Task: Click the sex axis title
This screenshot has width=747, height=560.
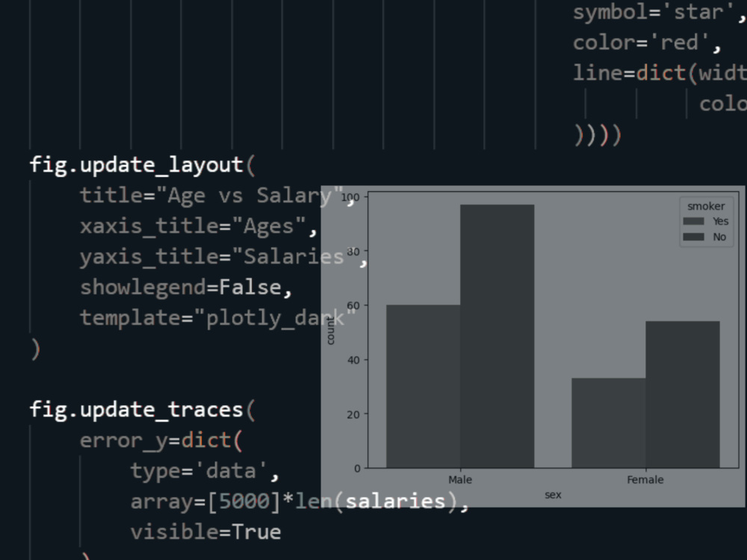Action: 553,495
